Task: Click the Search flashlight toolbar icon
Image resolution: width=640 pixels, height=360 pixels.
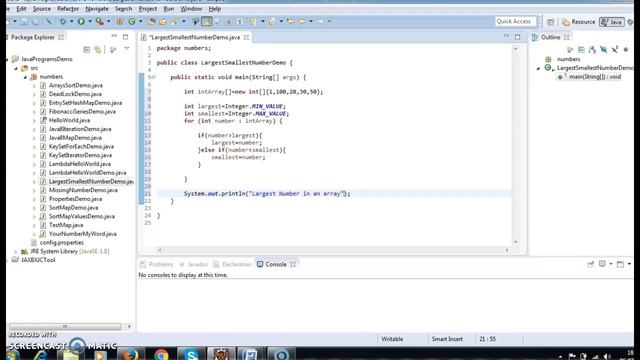Action: pyautogui.click(x=175, y=21)
